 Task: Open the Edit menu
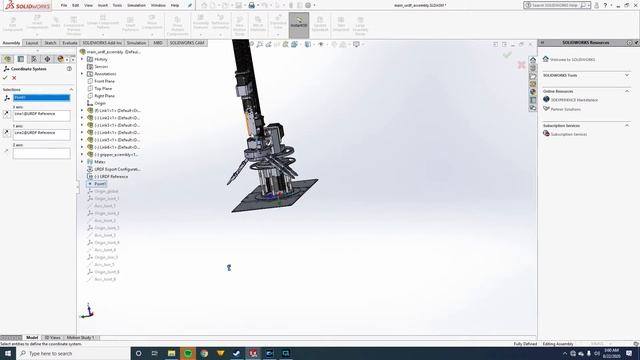point(76,6)
